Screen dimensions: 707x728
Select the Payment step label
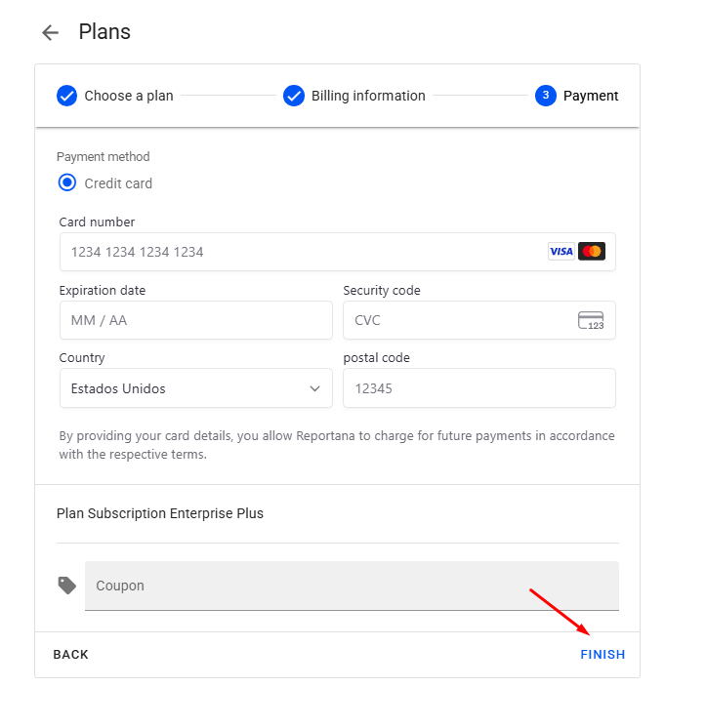pos(591,96)
